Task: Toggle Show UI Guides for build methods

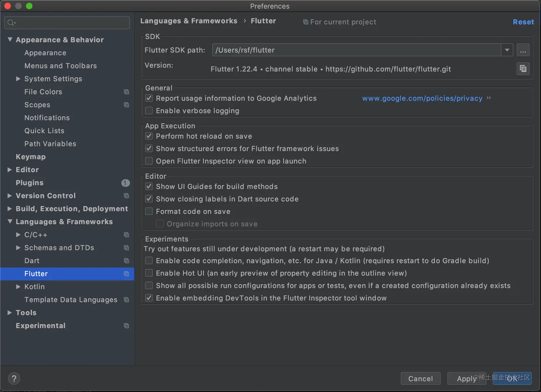Action: click(x=149, y=186)
